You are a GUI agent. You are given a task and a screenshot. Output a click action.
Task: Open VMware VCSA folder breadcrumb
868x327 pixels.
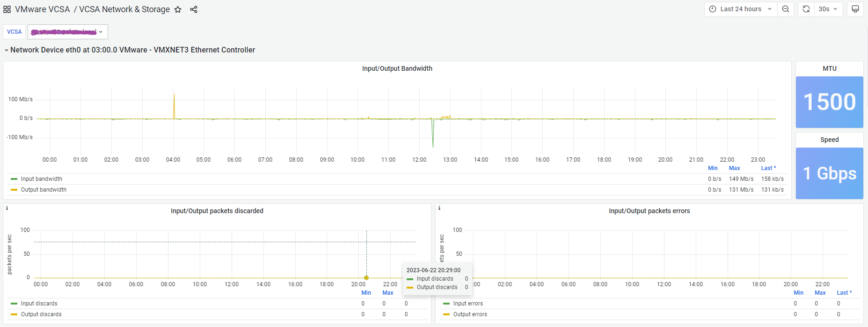coord(43,9)
